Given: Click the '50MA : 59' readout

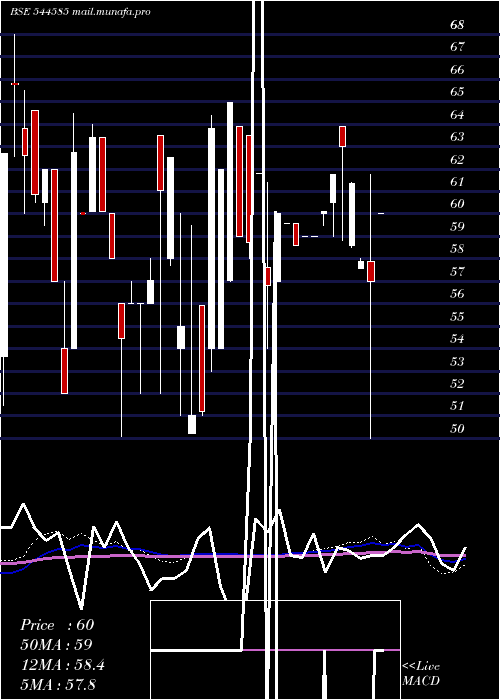Looking at the screenshot, I should click(x=56, y=645).
